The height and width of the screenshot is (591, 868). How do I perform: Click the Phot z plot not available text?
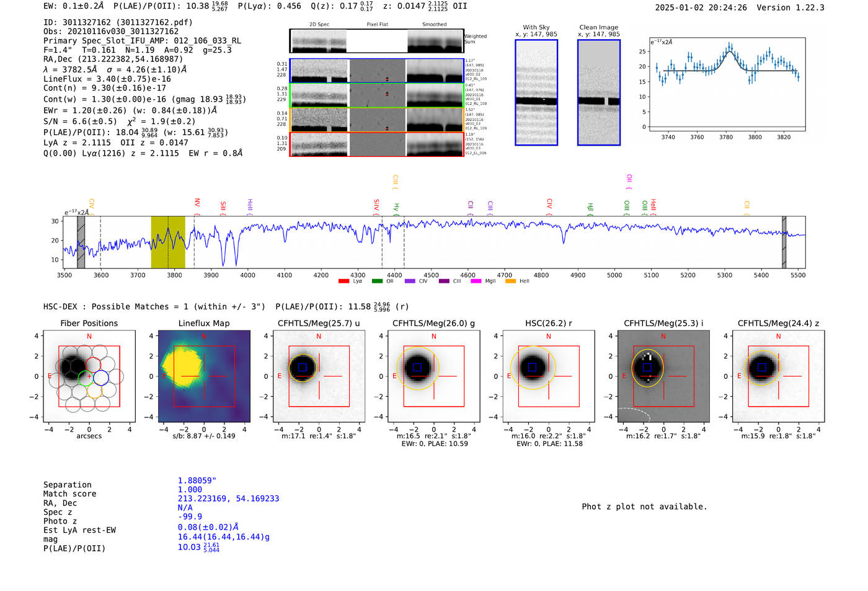tap(644, 507)
